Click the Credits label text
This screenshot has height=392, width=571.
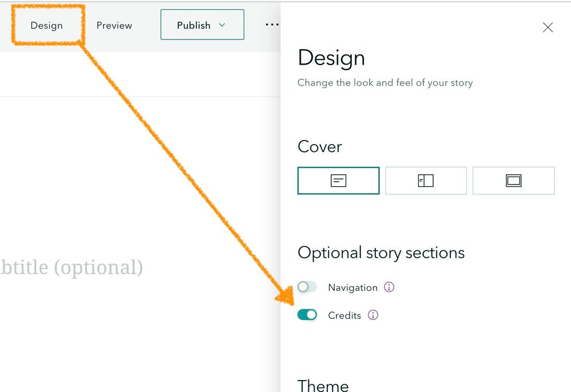pyautogui.click(x=344, y=315)
